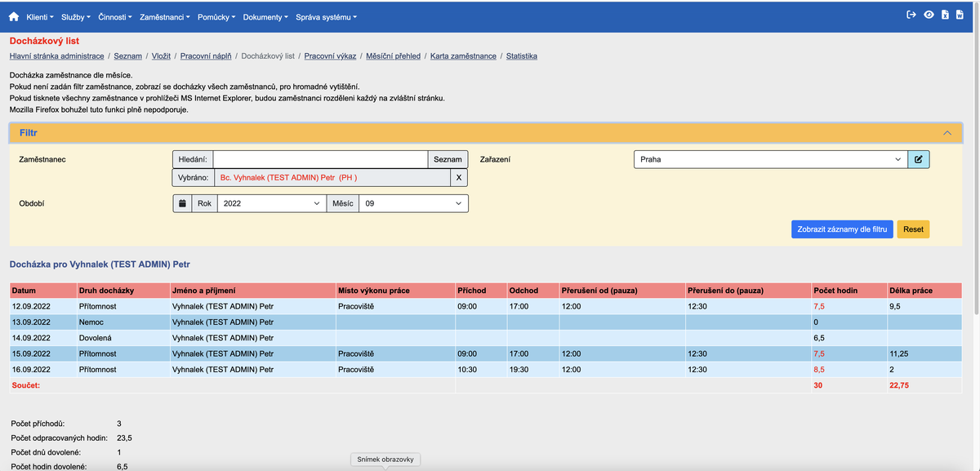
Task: Export attendance to Excel file icon
Action: pos(945,16)
